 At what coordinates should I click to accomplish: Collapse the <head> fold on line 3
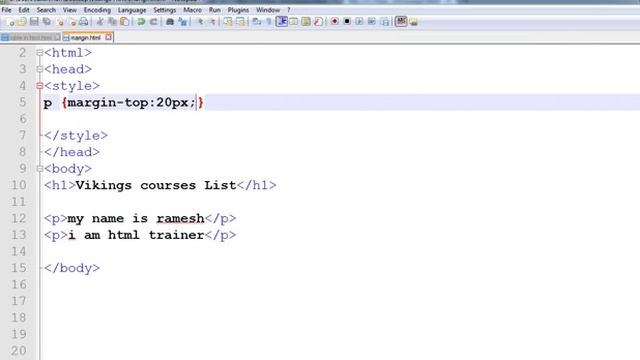click(x=40, y=69)
